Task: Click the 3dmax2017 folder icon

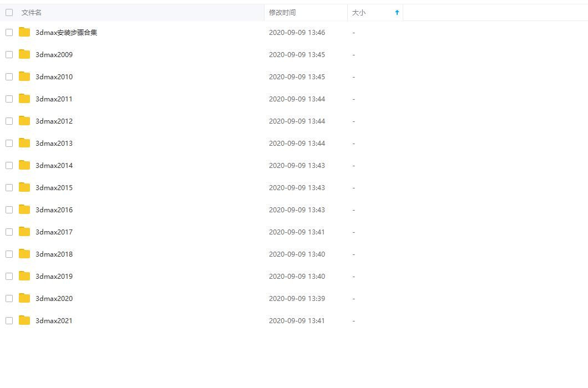Action: (24, 232)
